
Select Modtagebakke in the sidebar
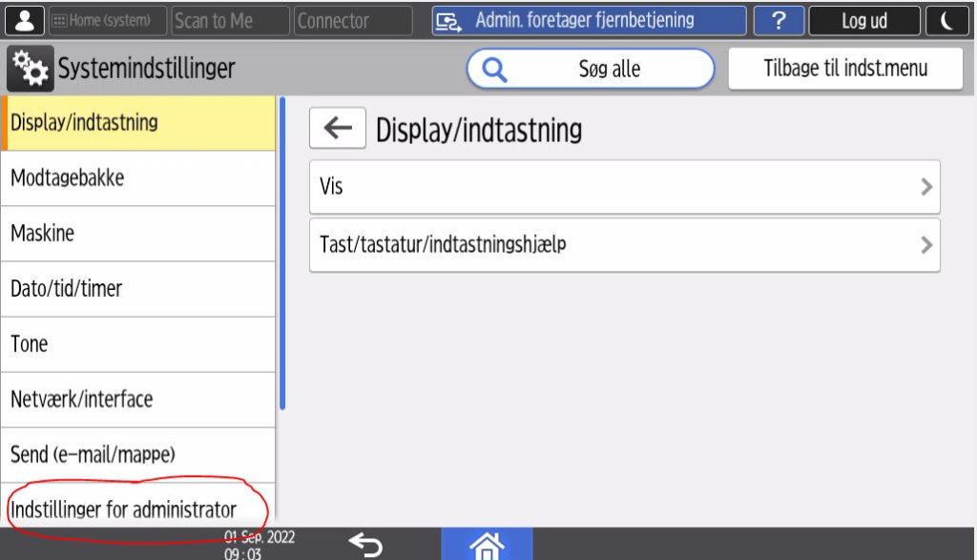138,178
